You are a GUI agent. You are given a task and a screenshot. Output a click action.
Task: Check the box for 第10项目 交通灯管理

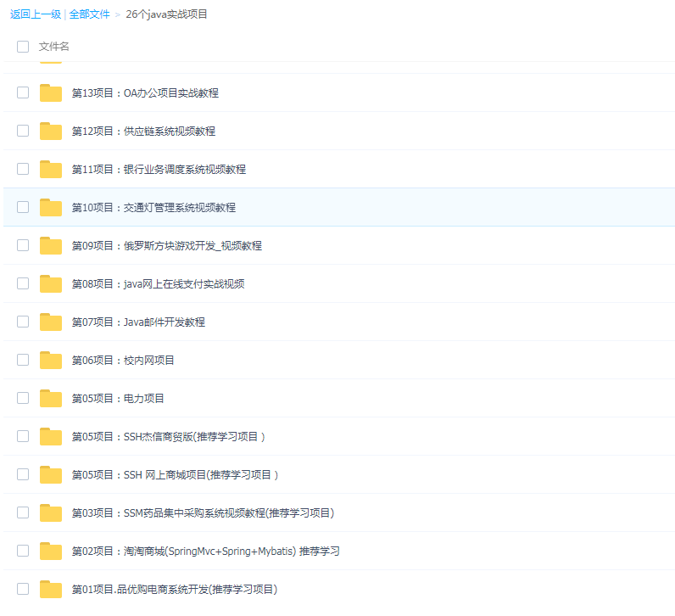click(x=23, y=207)
